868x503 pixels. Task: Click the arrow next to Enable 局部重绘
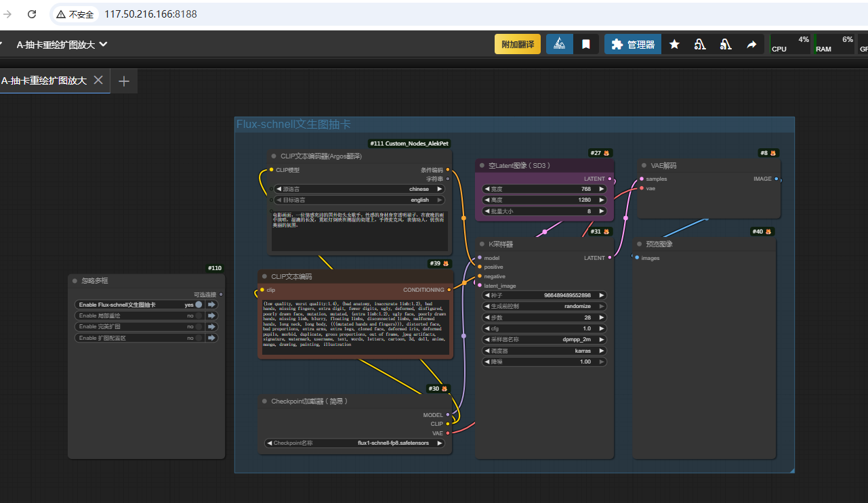pyautogui.click(x=211, y=315)
